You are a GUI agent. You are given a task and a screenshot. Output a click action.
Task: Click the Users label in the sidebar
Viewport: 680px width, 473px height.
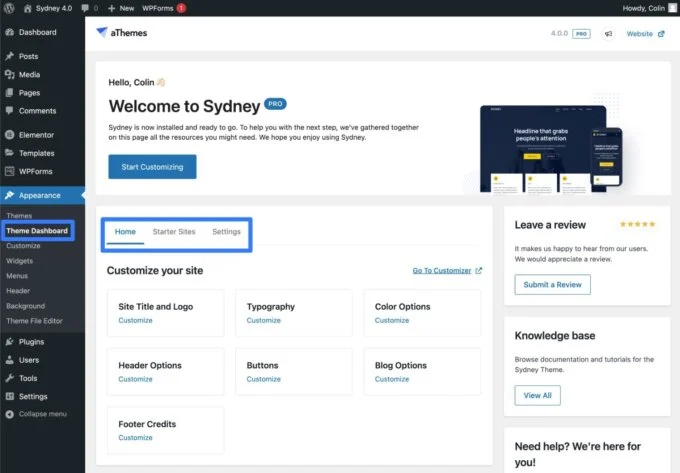click(29, 360)
